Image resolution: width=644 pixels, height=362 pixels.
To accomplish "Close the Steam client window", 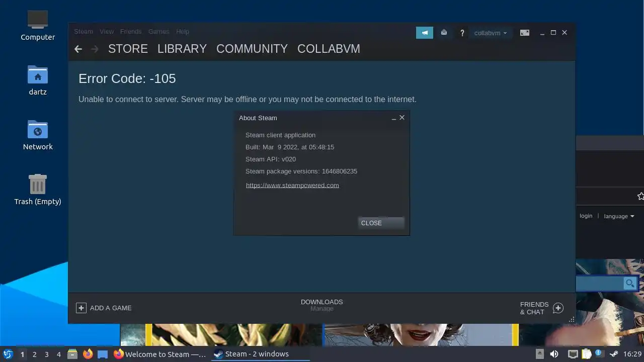I will coord(565,33).
